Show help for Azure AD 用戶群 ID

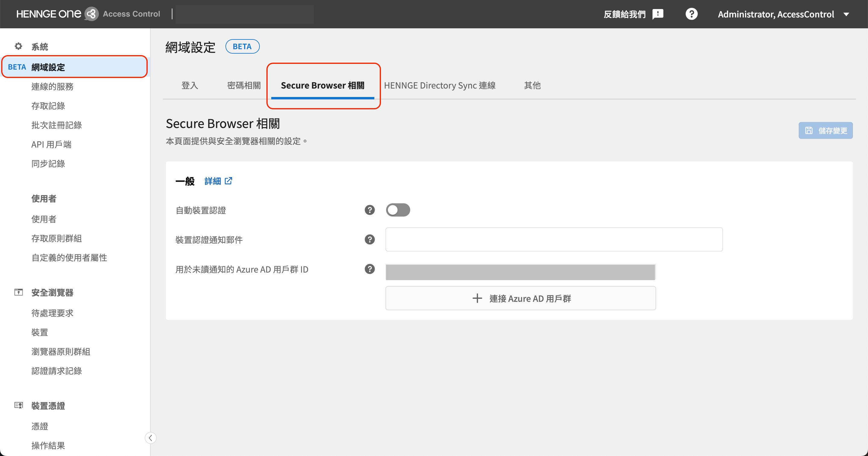point(370,269)
